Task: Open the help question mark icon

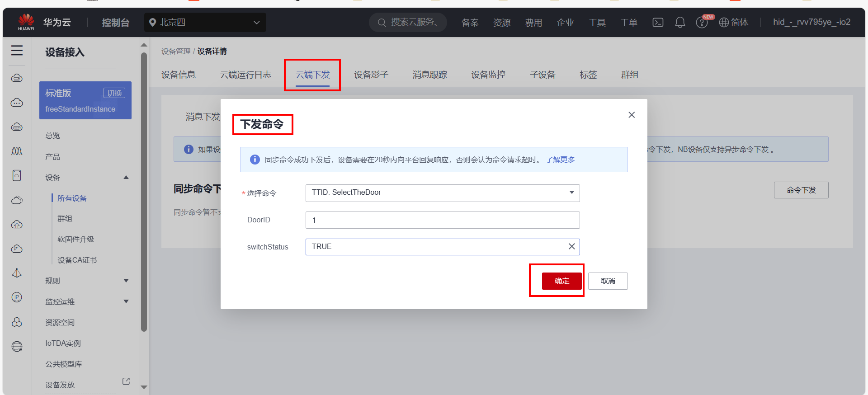Action: pyautogui.click(x=702, y=23)
